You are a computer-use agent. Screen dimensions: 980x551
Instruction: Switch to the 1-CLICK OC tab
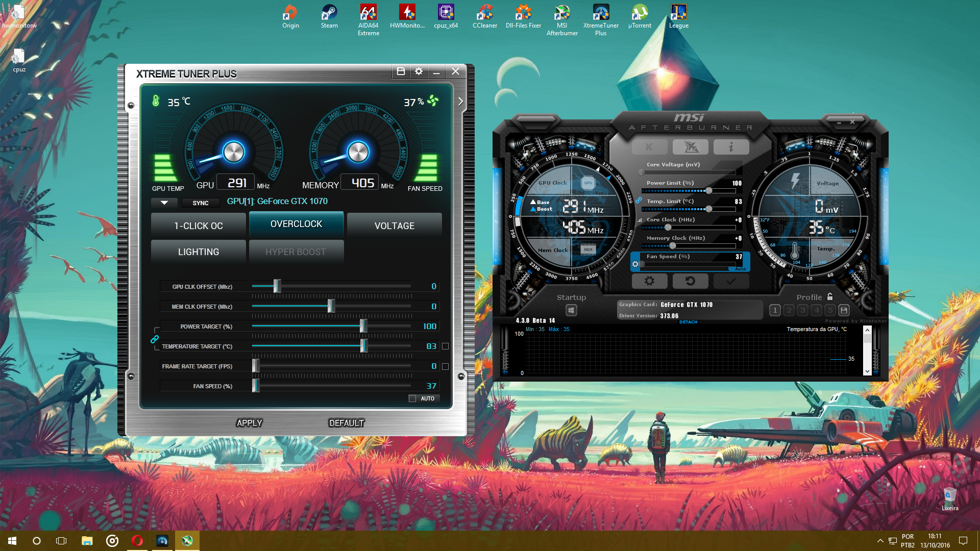click(x=199, y=226)
